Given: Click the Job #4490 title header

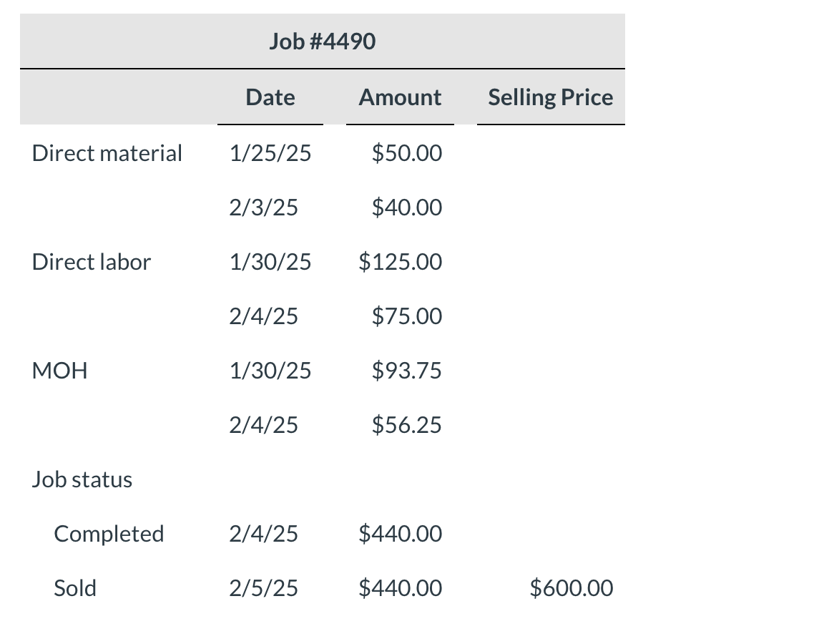Looking at the screenshot, I should [x=322, y=42].
